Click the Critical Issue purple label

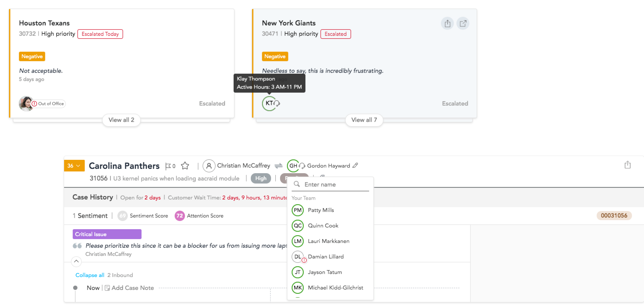107,234
